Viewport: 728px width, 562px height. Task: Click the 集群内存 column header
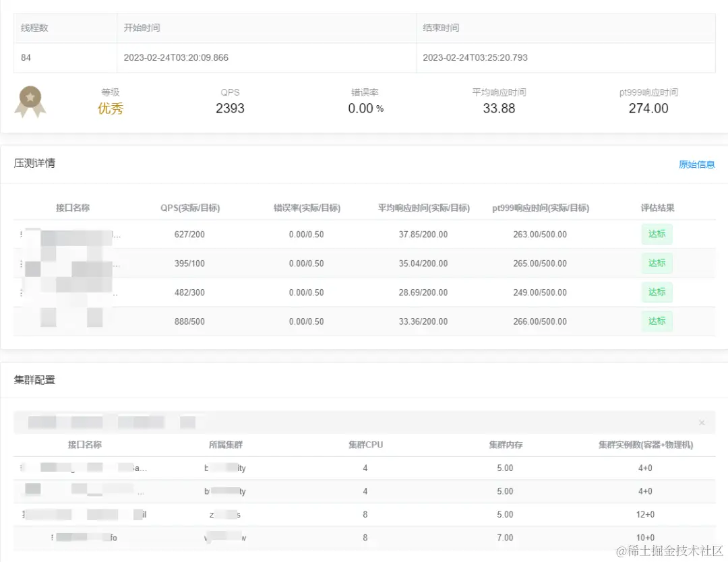pos(506,445)
